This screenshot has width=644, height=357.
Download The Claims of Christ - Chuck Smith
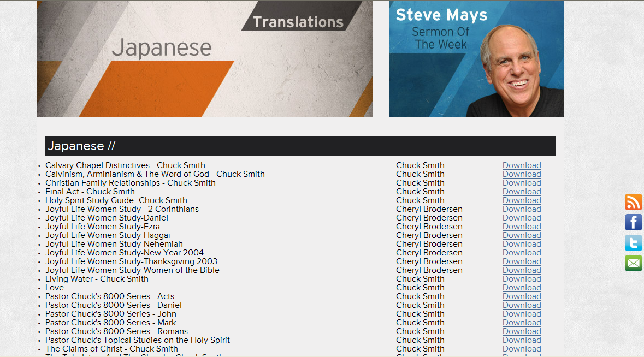tap(522, 349)
